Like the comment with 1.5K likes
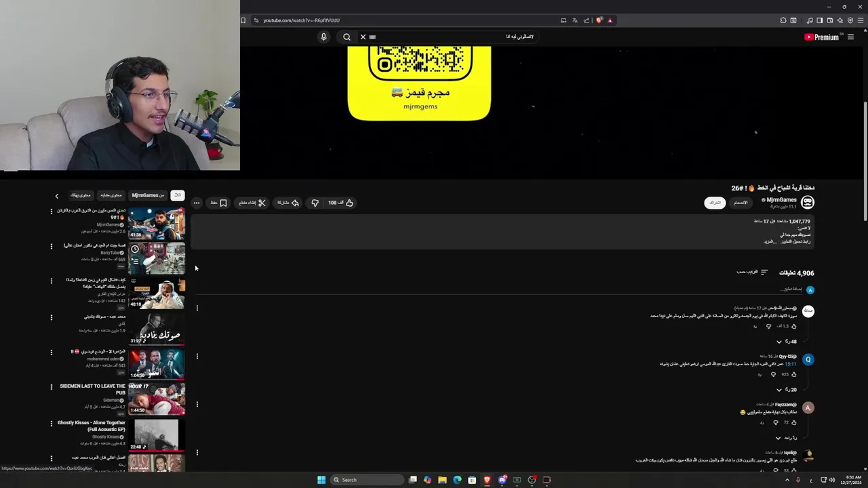This screenshot has height=488, width=868. tap(794, 326)
